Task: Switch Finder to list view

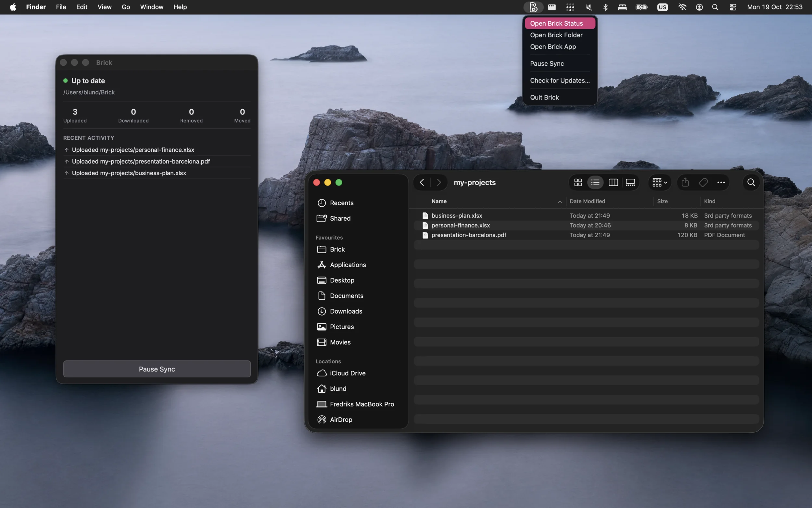Action: 595,182
